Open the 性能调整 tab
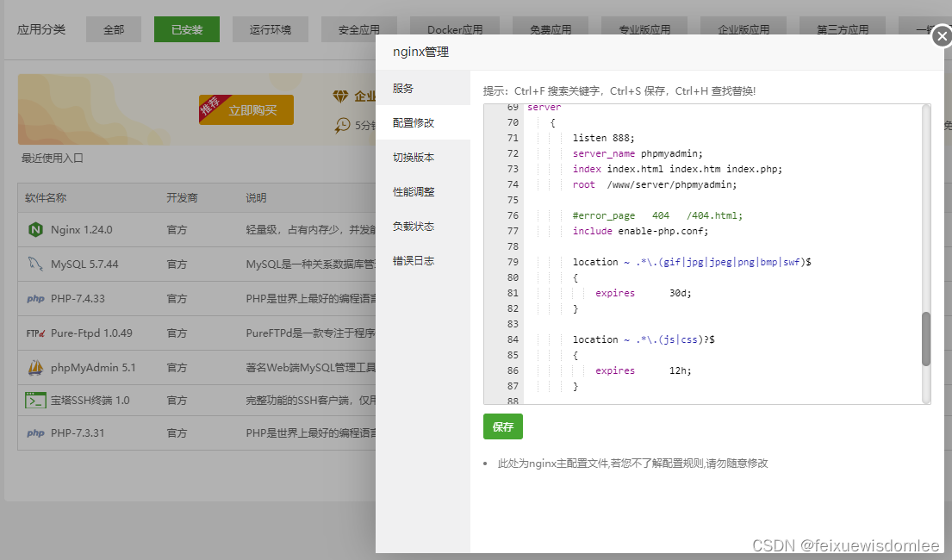The height and width of the screenshot is (560, 952). pyautogui.click(x=422, y=192)
